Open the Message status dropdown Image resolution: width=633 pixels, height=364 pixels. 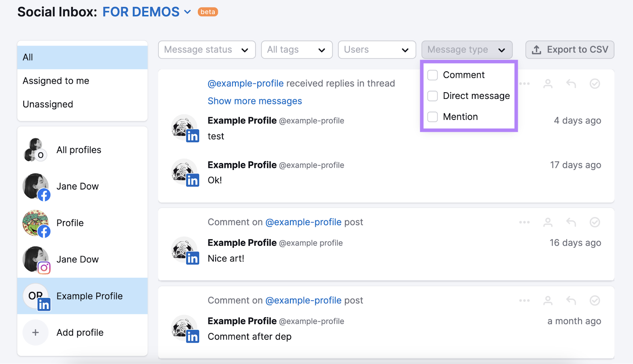(x=206, y=49)
